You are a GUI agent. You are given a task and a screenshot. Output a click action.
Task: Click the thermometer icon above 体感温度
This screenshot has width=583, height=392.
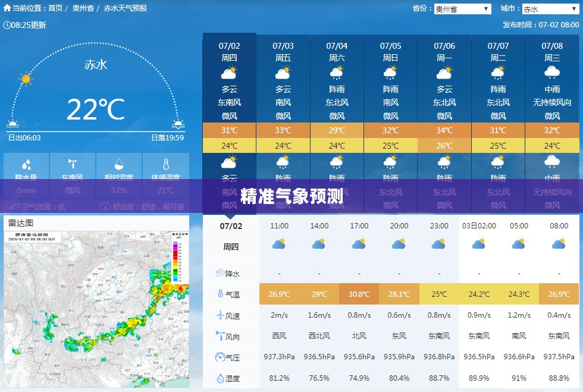166,164
